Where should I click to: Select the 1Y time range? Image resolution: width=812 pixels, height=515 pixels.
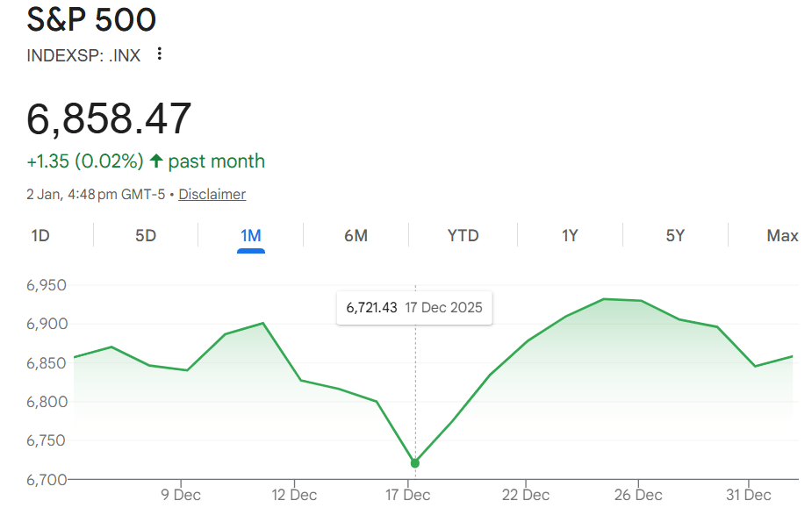[x=570, y=235]
